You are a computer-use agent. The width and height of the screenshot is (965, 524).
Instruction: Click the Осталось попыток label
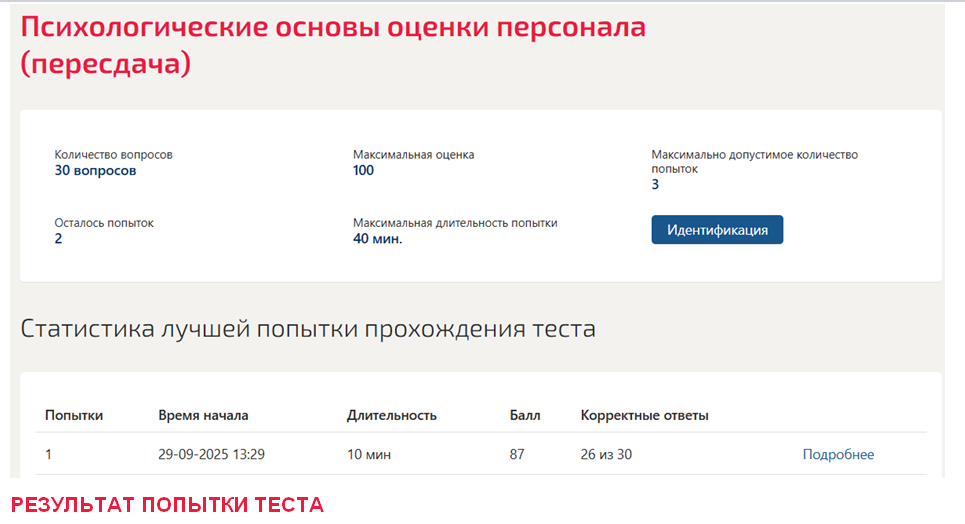pyautogui.click(x=104, y=223)
